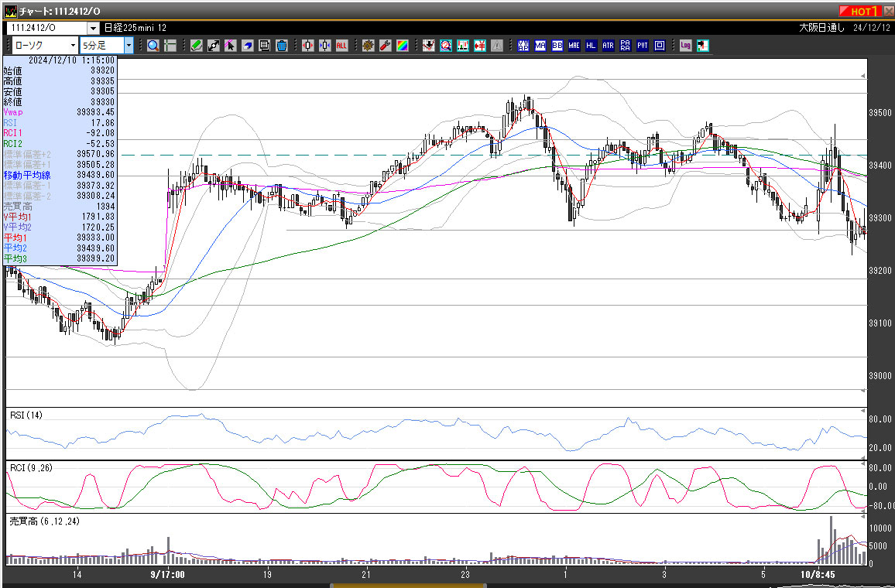The image size is (895, 588).
Task: Collapse the main price chart pane arrow
Action: (863, 76)
